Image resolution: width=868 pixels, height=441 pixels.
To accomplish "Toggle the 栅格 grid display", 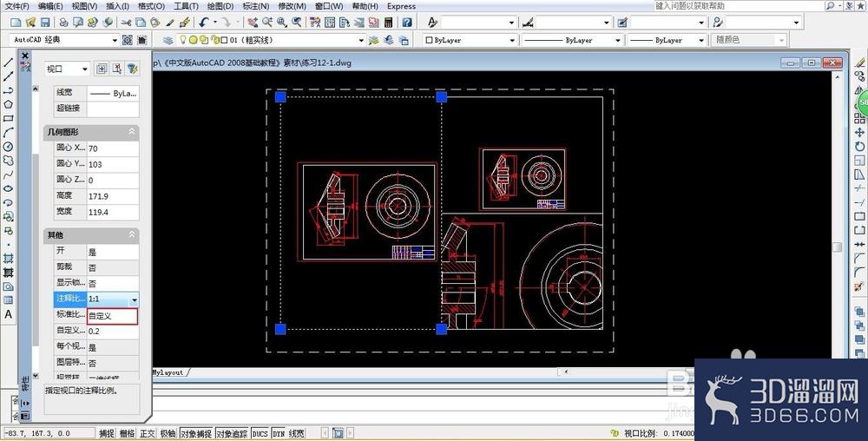I will click(128, 433).
